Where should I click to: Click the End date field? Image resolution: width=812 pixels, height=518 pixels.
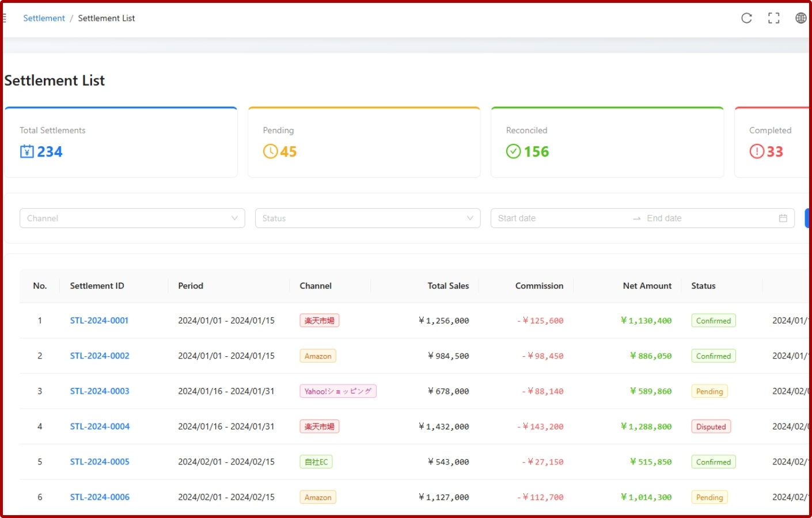tap(708, 218)
